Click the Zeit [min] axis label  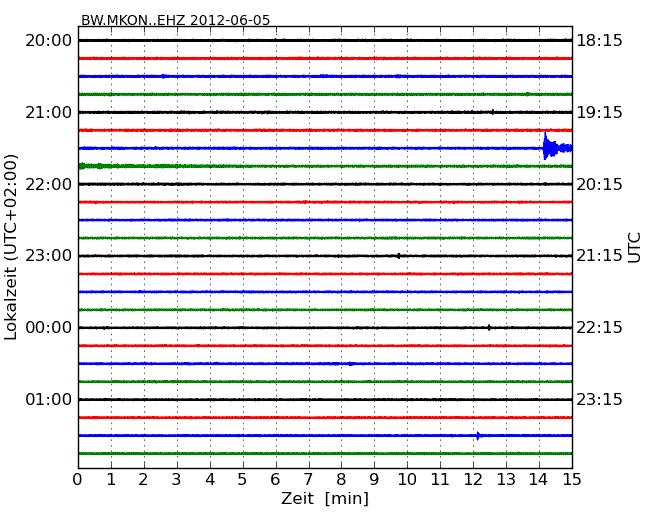325,498
